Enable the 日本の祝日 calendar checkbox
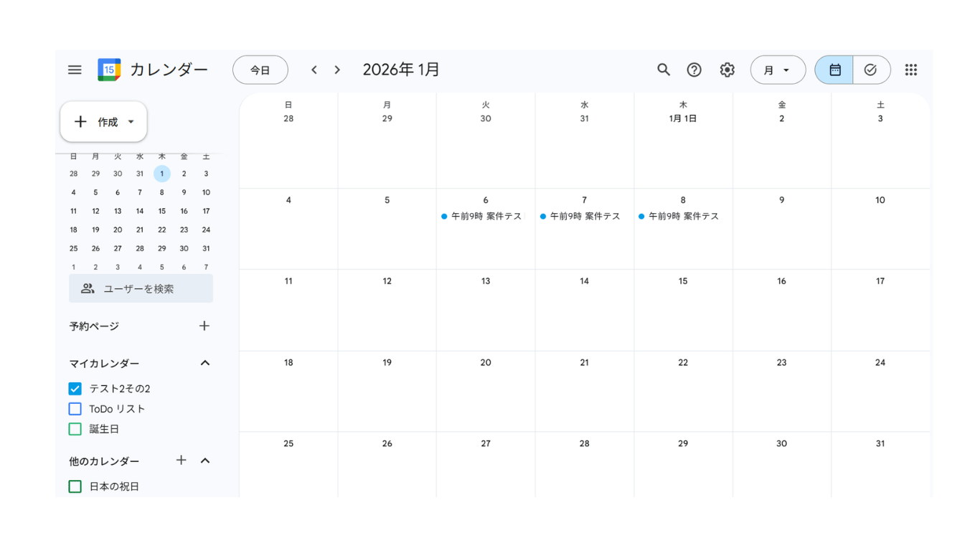This screenshot has height=551, width=980. 75,486
